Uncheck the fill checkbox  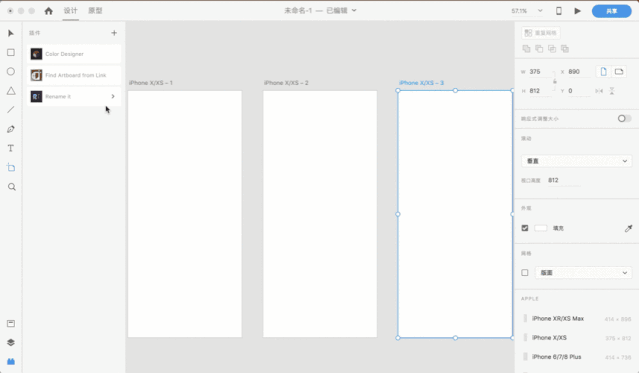[x=525, y=228]
